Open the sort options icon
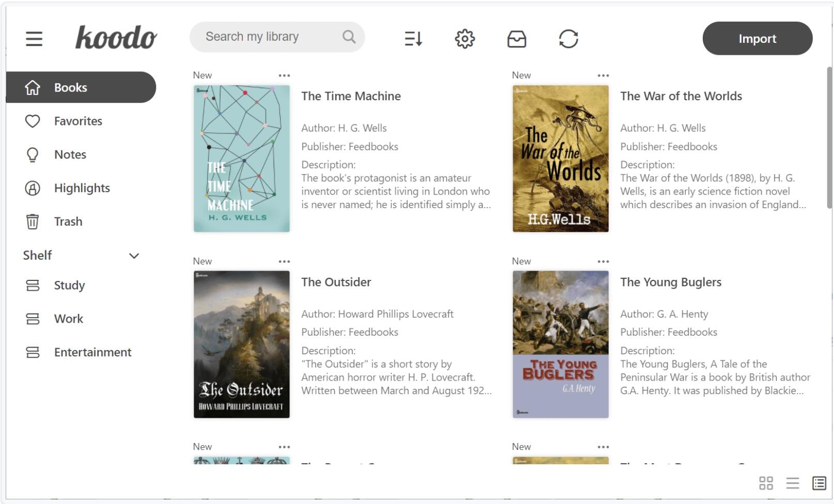Viewport: 834px width, 504px height. tap(413, 39)
